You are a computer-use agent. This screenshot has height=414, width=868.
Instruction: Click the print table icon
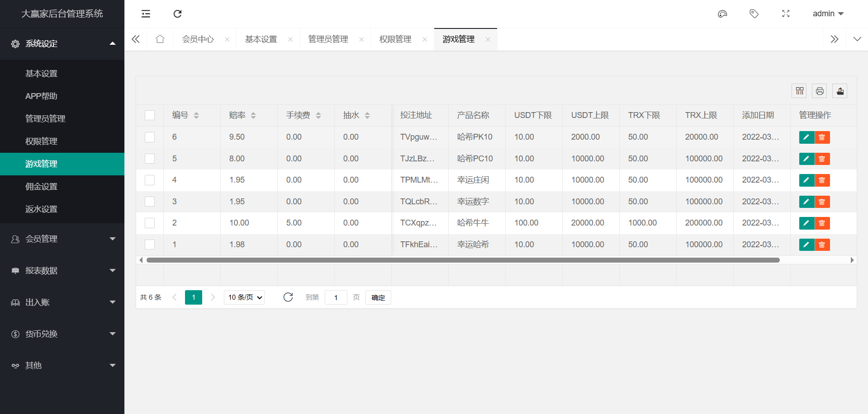click(819, 91)
